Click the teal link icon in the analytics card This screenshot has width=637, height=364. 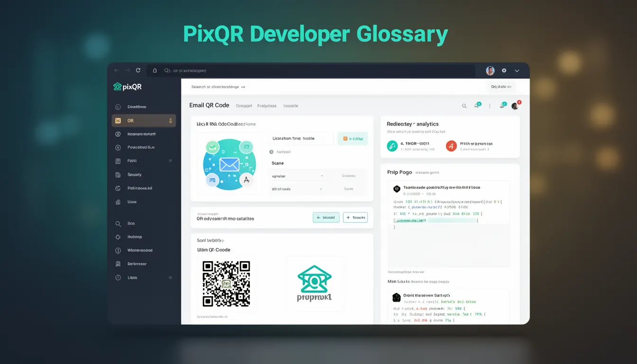click(392, 146)
